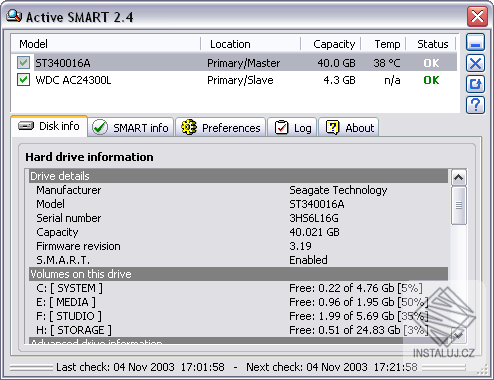494x380 pixels.
Task: Click the Manufacturer label
Action: coord(68,190)
